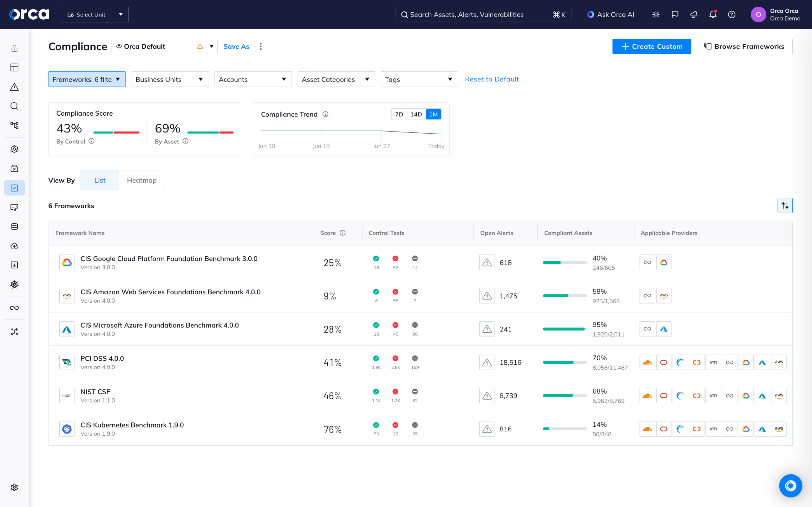The width and height of the screenshot is (812, 507).
Task: Open the Select Unit dropdown
Action: point(95,15)
